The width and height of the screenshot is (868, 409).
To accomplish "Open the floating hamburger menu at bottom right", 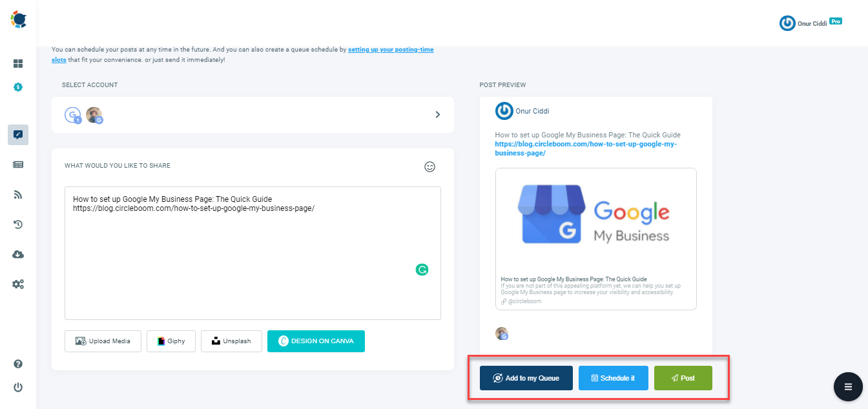I will [848, 386].
